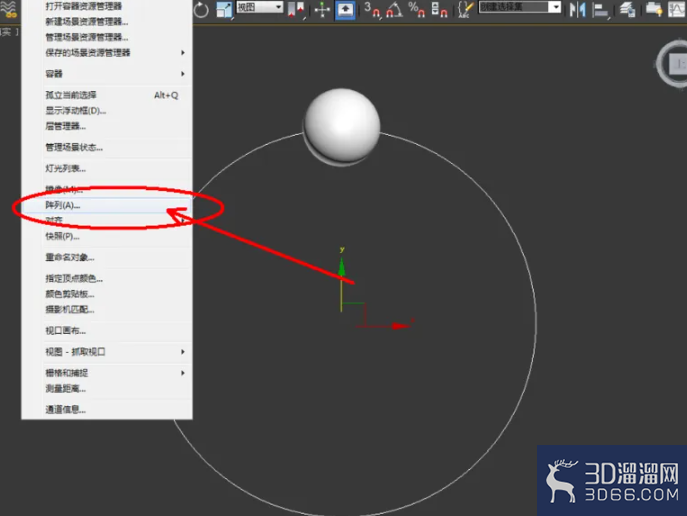Image resolution: width=687 pixels, height=516 pixels.
Task: Choose 管理场景资源管理器... menu item
Action: tap(107, 37)
